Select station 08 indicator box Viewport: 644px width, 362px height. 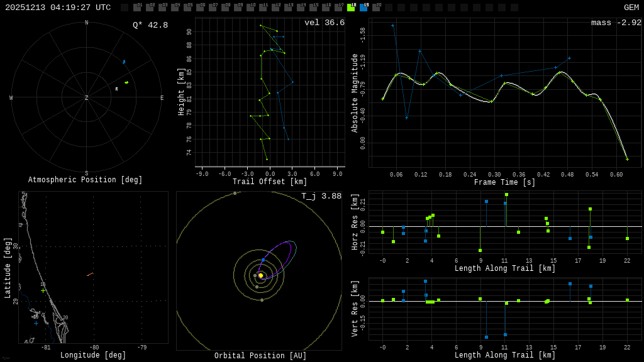[x=225, y=8]
